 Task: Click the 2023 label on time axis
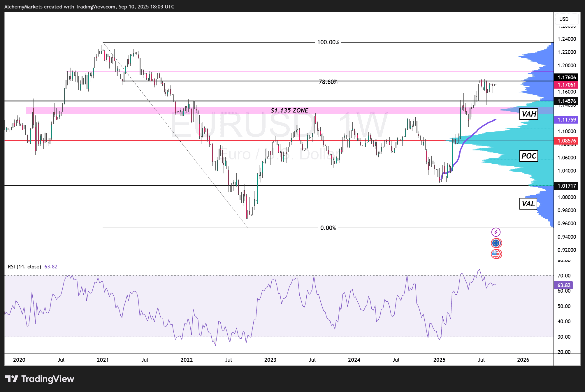(x=270, y=360)
